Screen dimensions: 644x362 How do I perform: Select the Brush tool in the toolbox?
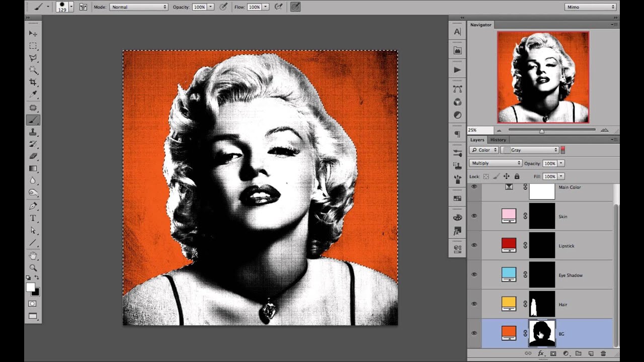point(33,120)
